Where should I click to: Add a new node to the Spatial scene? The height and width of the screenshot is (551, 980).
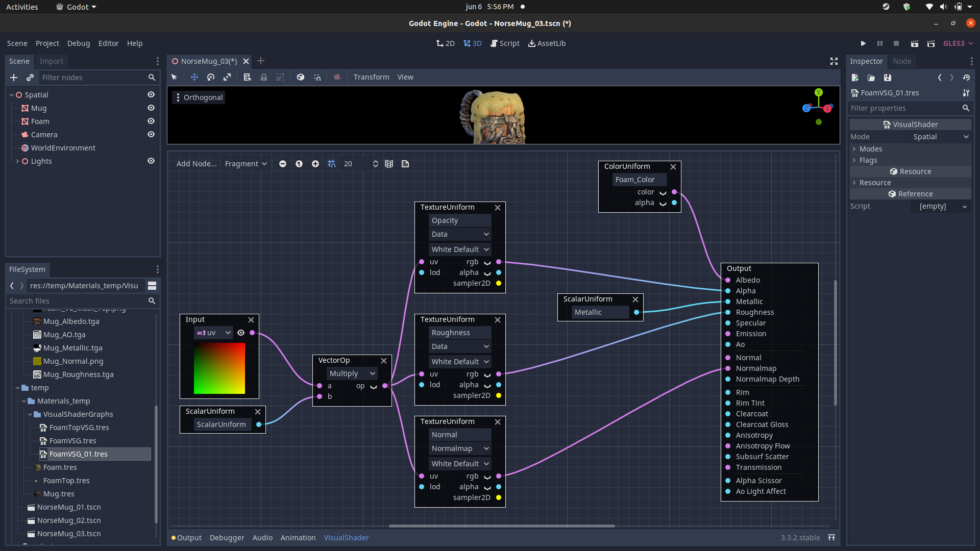click(x=13, y=78)
